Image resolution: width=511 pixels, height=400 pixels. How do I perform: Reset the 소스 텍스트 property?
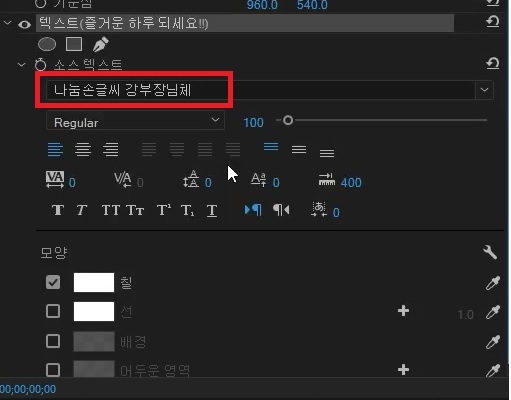[492, 63]
